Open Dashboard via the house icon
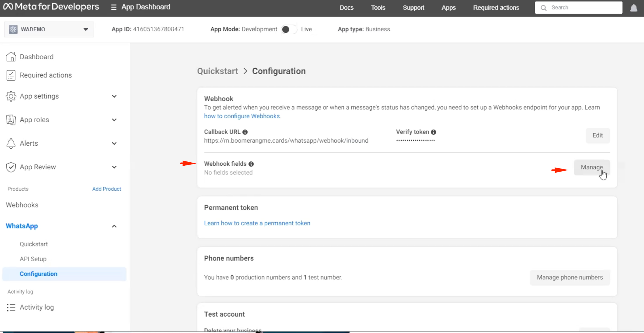Screen dimensions: 644x333 (11, 57)
